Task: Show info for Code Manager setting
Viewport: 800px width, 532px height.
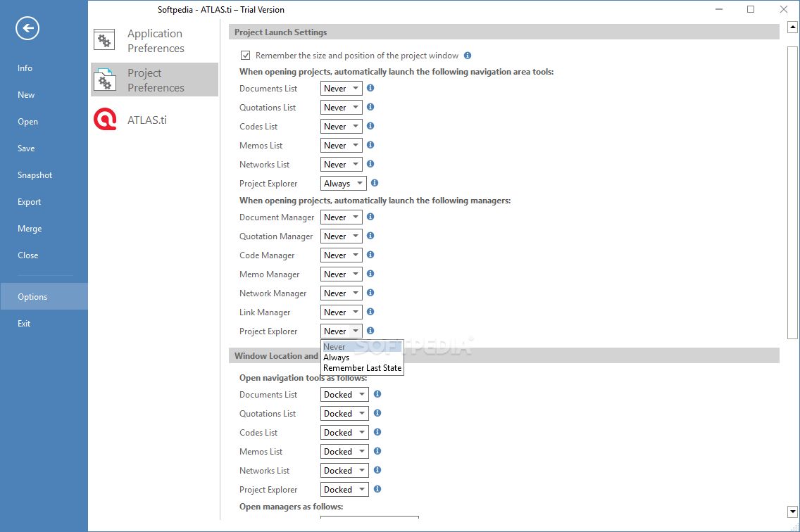Action: 370,255
